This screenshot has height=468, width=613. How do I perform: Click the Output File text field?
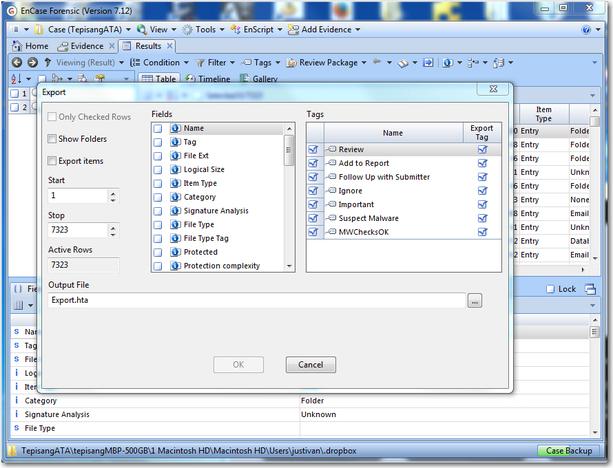(x=256, y=300)
